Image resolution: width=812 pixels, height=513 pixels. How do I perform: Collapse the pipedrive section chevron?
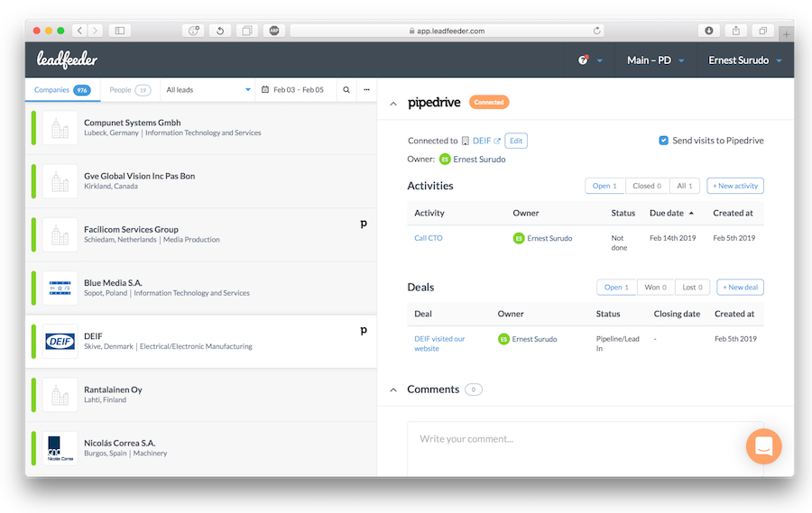[x=393, y=104]
